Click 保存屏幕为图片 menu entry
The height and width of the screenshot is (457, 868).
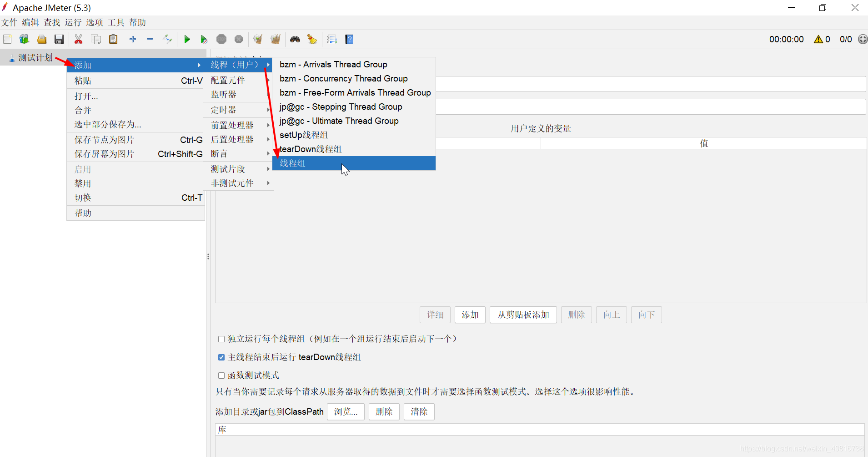(x=135, y=154)
